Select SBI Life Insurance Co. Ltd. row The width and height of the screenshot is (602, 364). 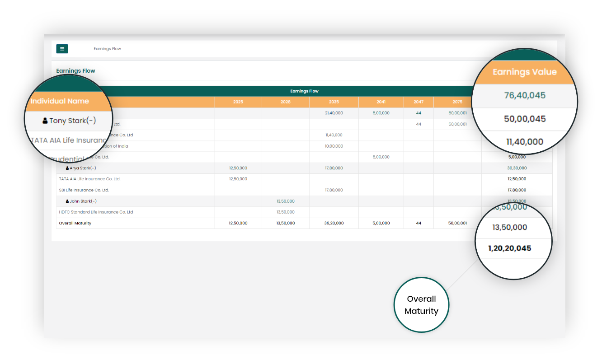point(84,190)
